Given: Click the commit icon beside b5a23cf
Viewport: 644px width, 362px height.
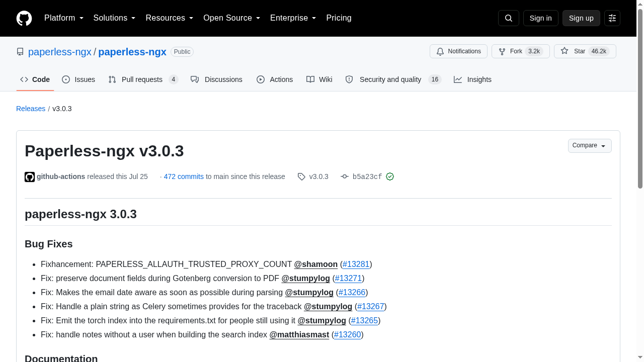Looking at the screenshot, I should tap(345, 176).
